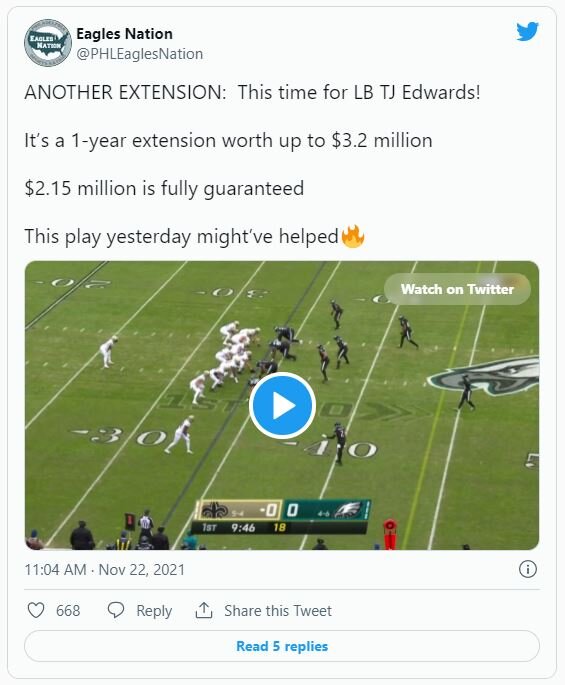The width and height of the screenshot is (565, 685).
Task: Click the video scoreboard overlay
Action: (x=281, y=517)
